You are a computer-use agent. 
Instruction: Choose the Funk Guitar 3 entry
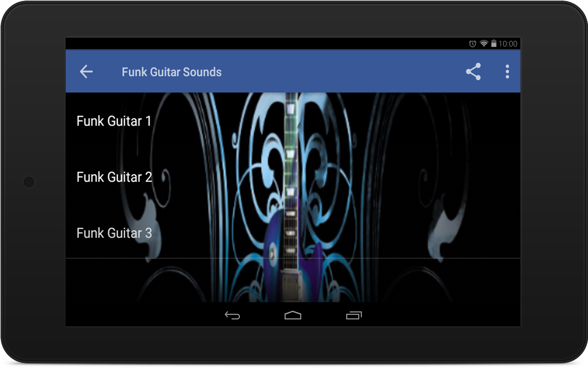tap(293, 232)
